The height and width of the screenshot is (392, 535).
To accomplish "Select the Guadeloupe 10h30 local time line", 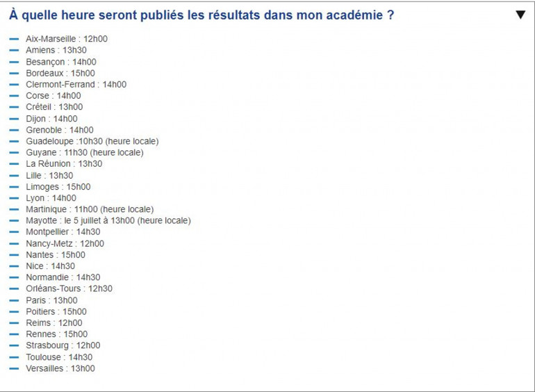I will pyautogui.click(x=92, y=141).
